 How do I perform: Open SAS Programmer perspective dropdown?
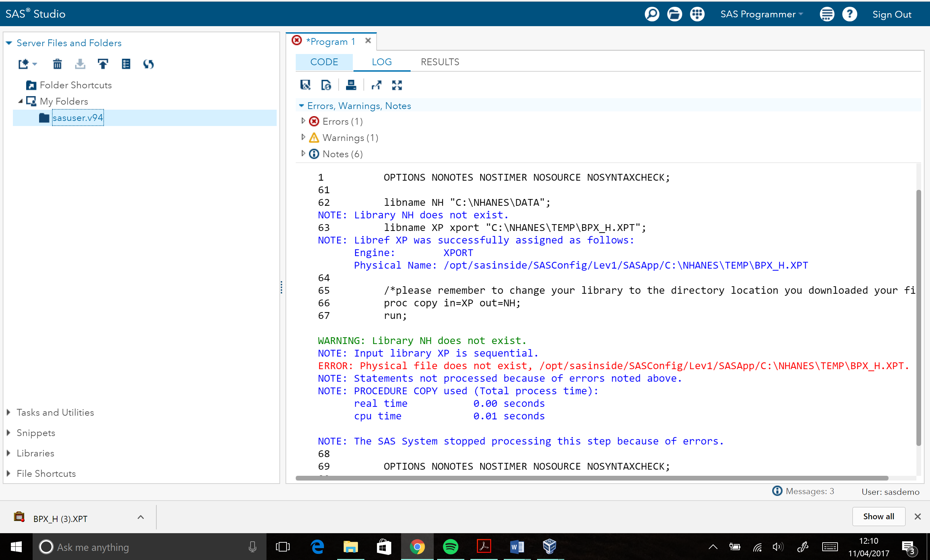(x=761, y=14)
